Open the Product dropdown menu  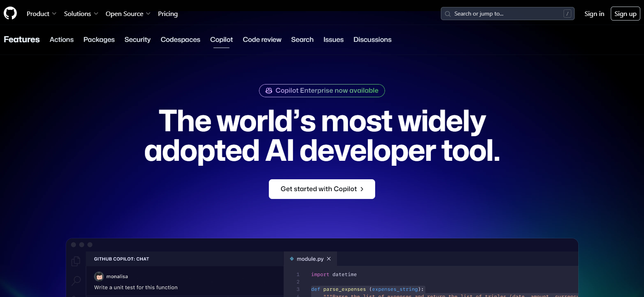[41, 14]
